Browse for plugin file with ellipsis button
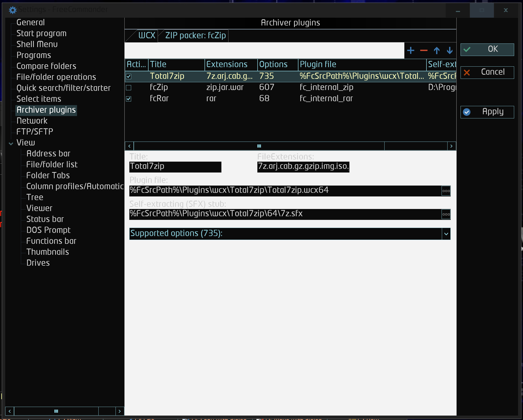 tap(446, 191)
